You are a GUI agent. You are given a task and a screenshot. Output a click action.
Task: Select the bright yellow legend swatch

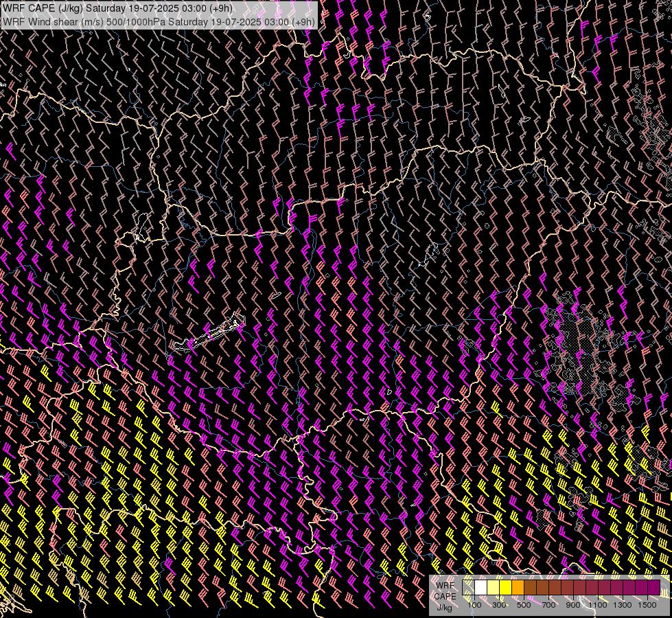point(506,588)
